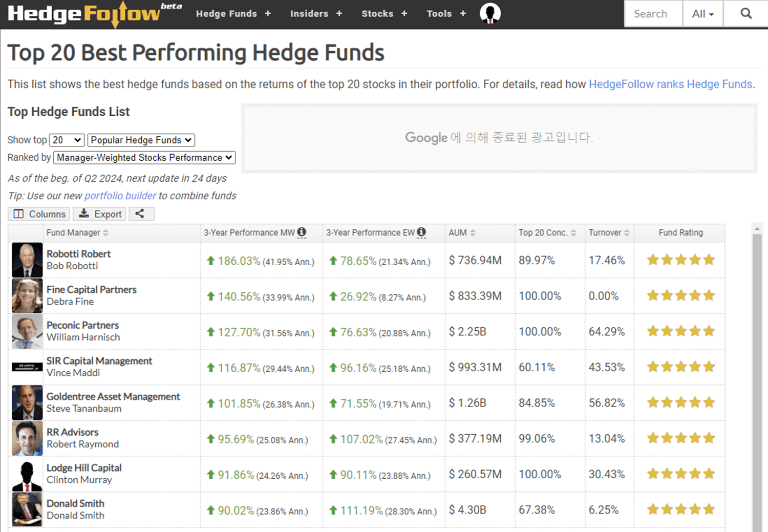Open the Hedge Funds nav menu
The height and width of the screenshot is (532, 768).
233,14
